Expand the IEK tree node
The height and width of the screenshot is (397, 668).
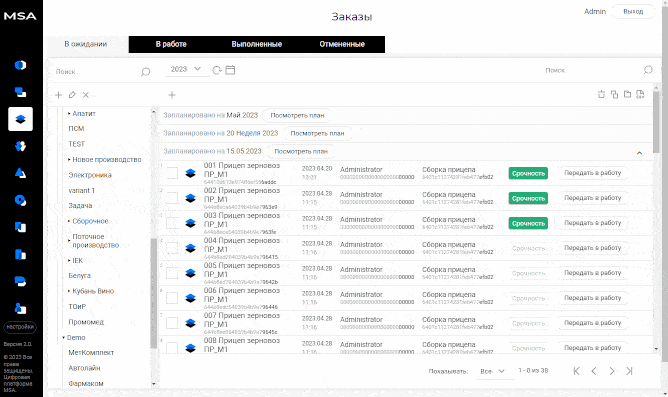click(x=69, y=260)
